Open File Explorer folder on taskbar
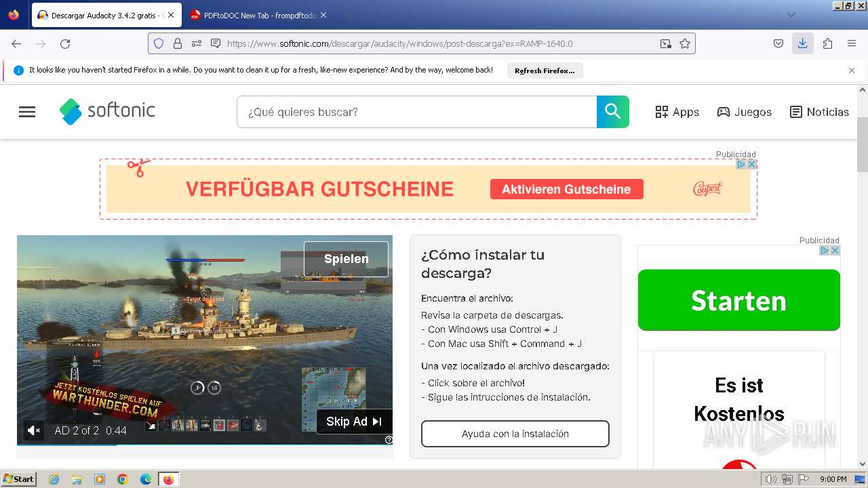Image resolution: width=868 pixels, height=488 pixels. (x=77, y=479)
